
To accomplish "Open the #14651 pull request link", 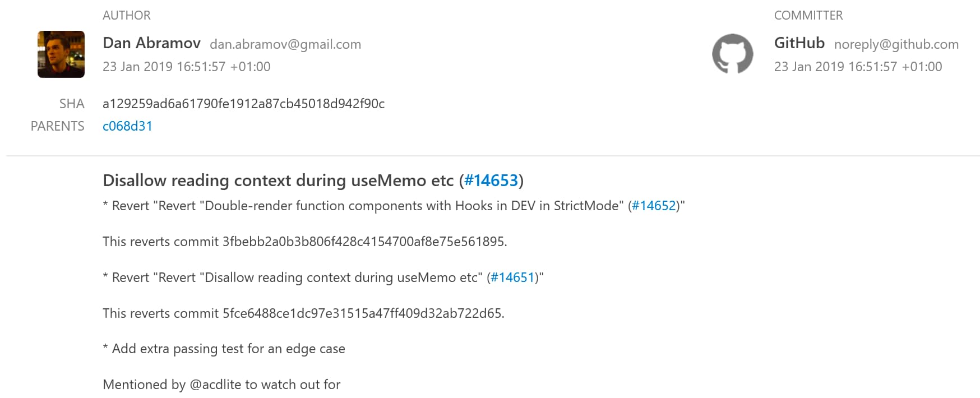I will [512, 277].
